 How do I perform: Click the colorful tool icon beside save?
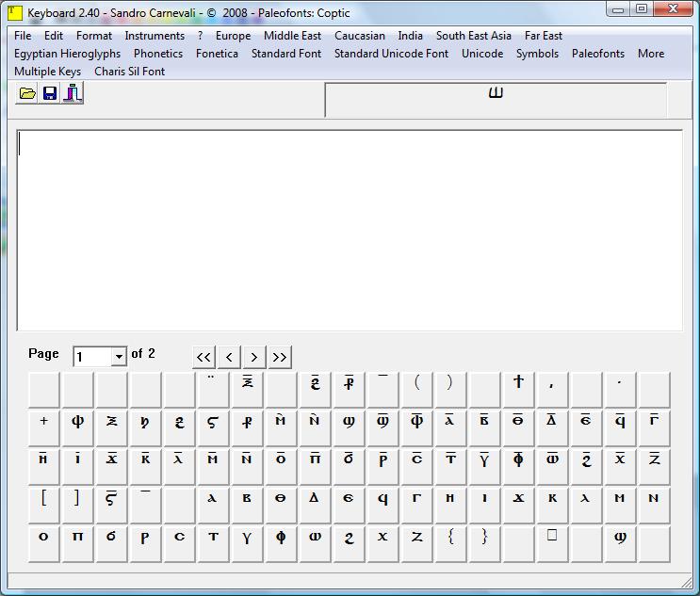coord(73,93)
